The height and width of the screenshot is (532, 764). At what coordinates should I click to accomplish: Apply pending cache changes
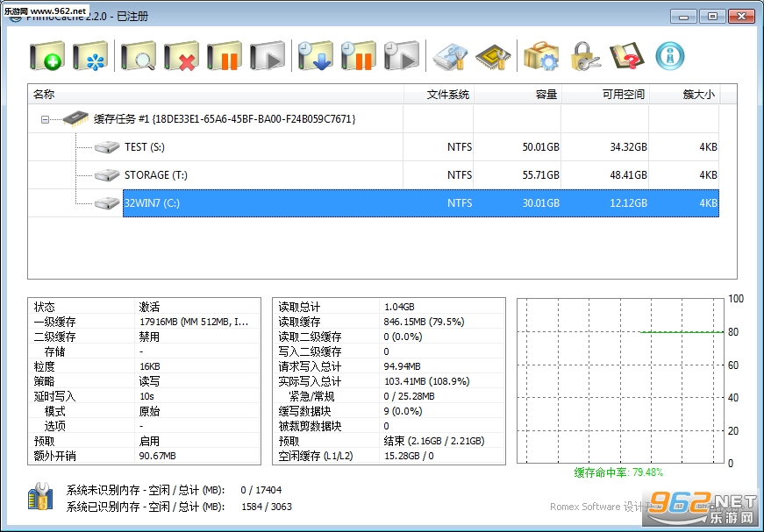tap(316, 54)
